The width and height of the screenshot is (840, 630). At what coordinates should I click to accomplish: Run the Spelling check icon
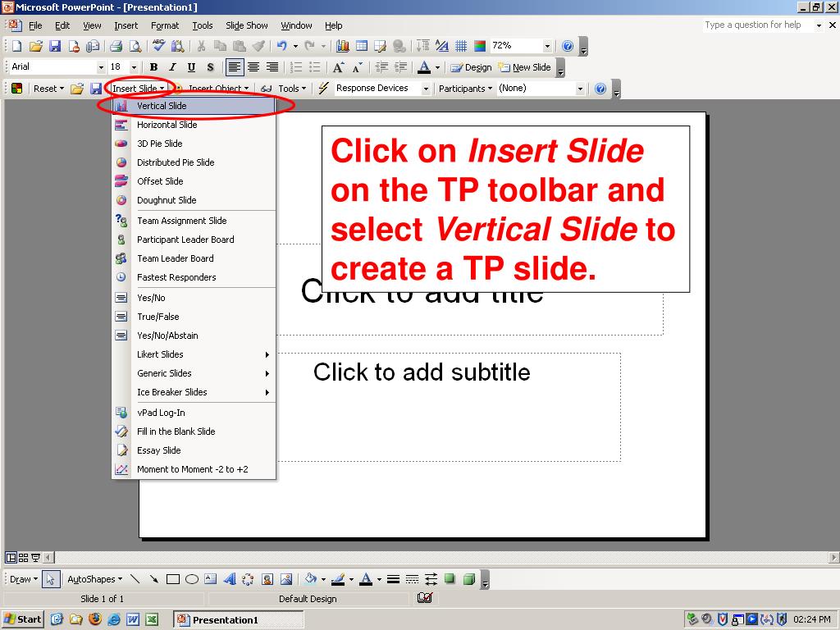coord(158,46)
